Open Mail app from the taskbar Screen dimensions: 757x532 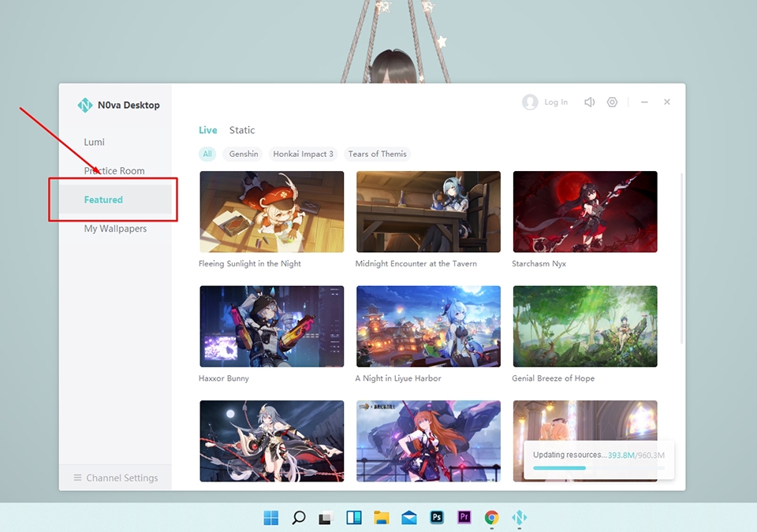click(409, 518)
